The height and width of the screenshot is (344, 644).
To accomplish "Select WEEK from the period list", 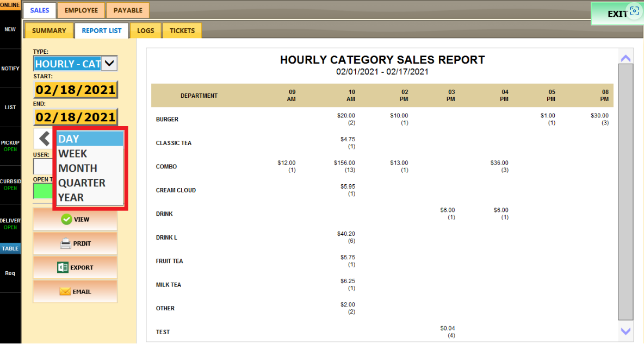I will pyautogui.click(x=73, y=154).
